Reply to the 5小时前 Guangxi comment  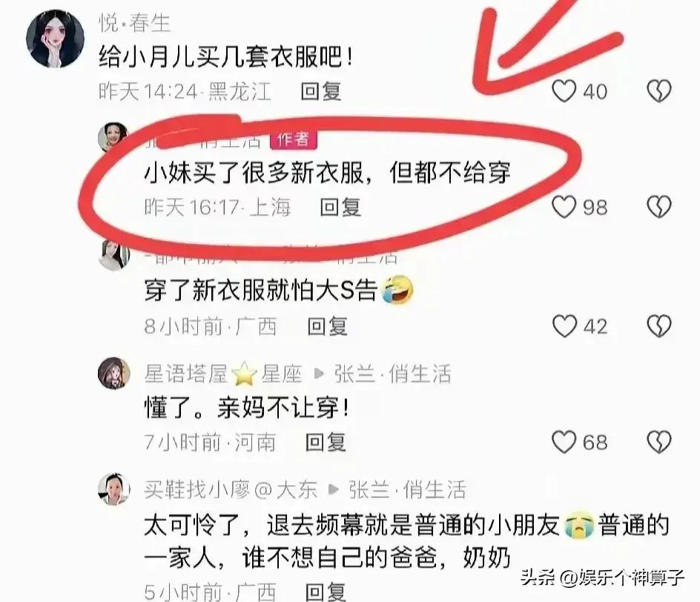point(326,592)
